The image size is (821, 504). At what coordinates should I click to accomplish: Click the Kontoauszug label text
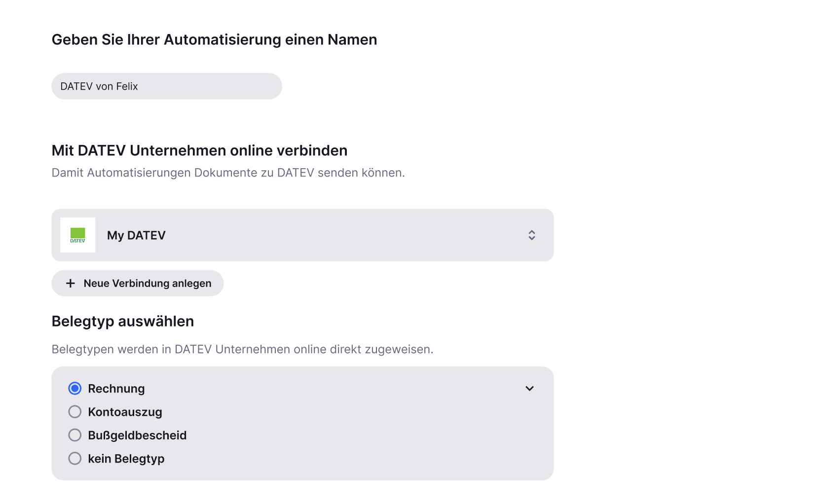125,412
